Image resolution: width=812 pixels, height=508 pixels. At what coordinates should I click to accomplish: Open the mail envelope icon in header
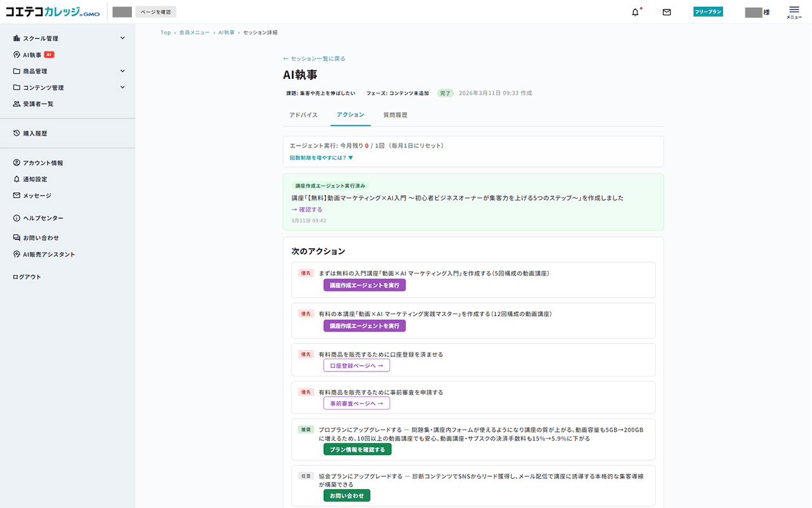coord(667,12)
